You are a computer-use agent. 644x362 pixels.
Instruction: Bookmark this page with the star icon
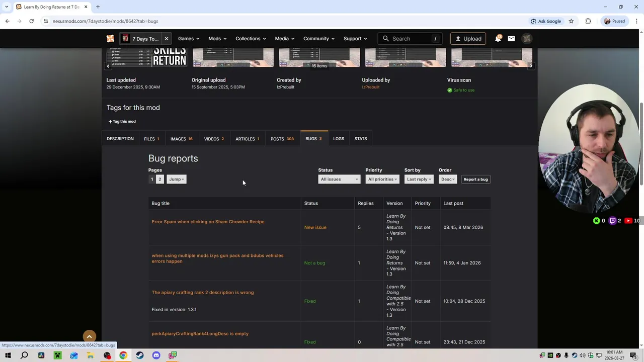571,21
